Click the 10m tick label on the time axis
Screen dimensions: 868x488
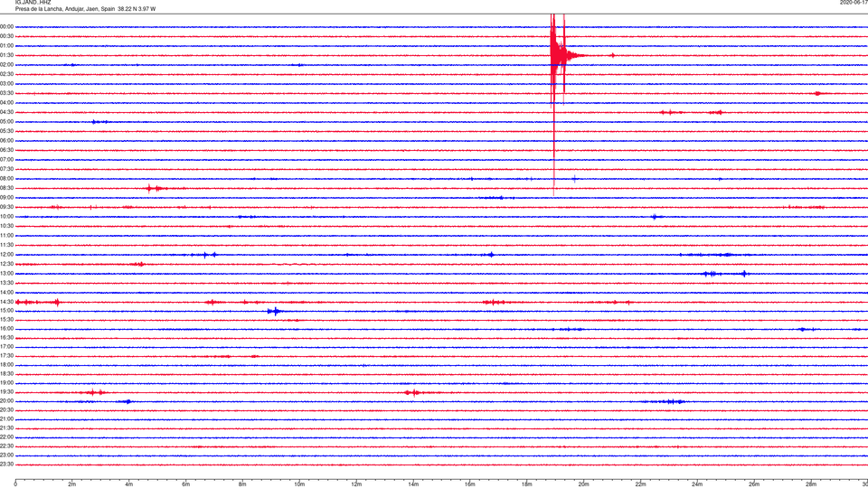point(299,484)
